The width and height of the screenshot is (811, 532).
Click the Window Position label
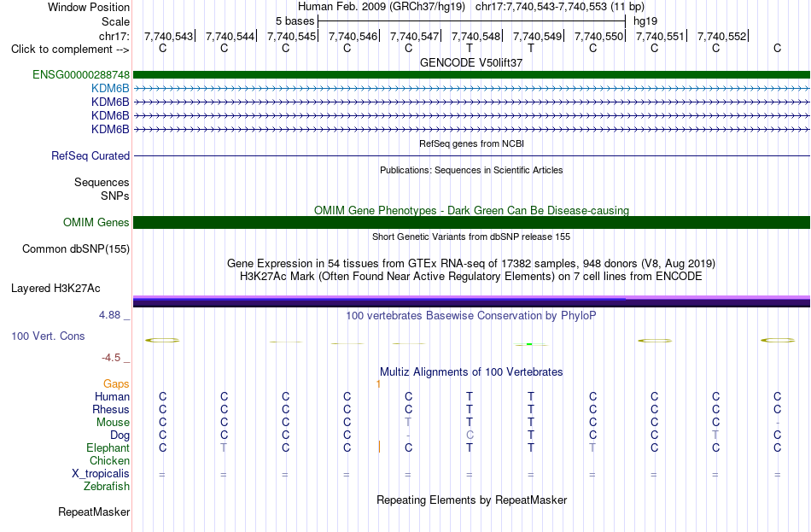click(x=89, y=7)
